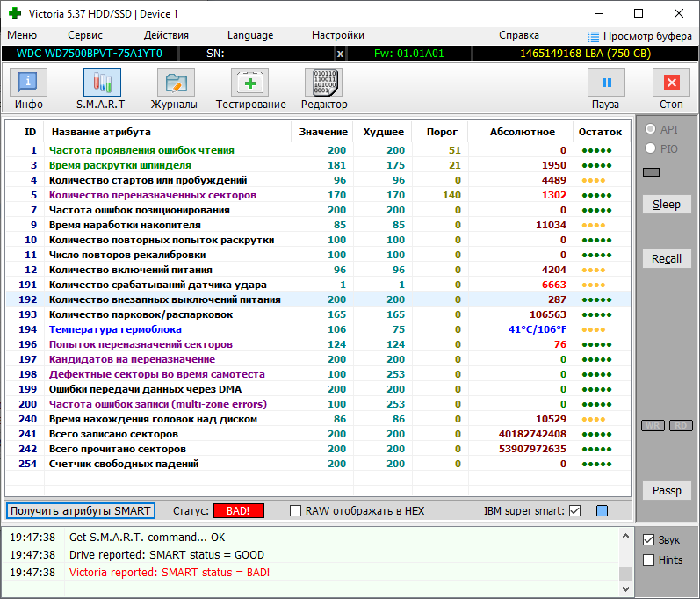Click the log scrollbar down arrow
The width and height of the screenshot is (700, 599).
625,589
